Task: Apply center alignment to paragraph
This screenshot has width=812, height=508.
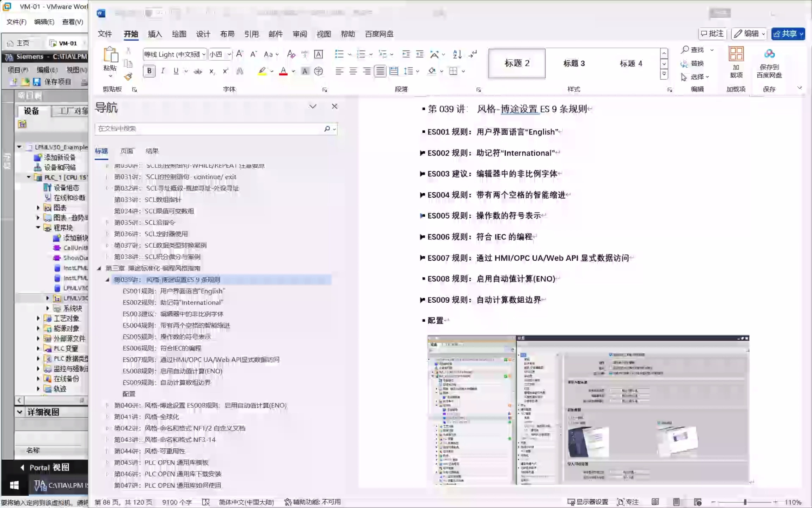Action: point(353,71)
